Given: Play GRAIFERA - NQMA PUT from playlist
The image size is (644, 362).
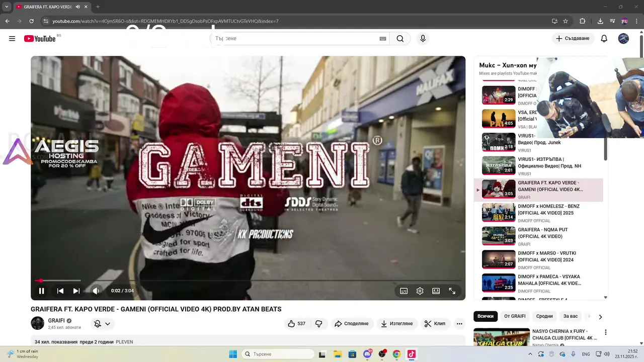Looking at the screenshot, I should [538, 236].
